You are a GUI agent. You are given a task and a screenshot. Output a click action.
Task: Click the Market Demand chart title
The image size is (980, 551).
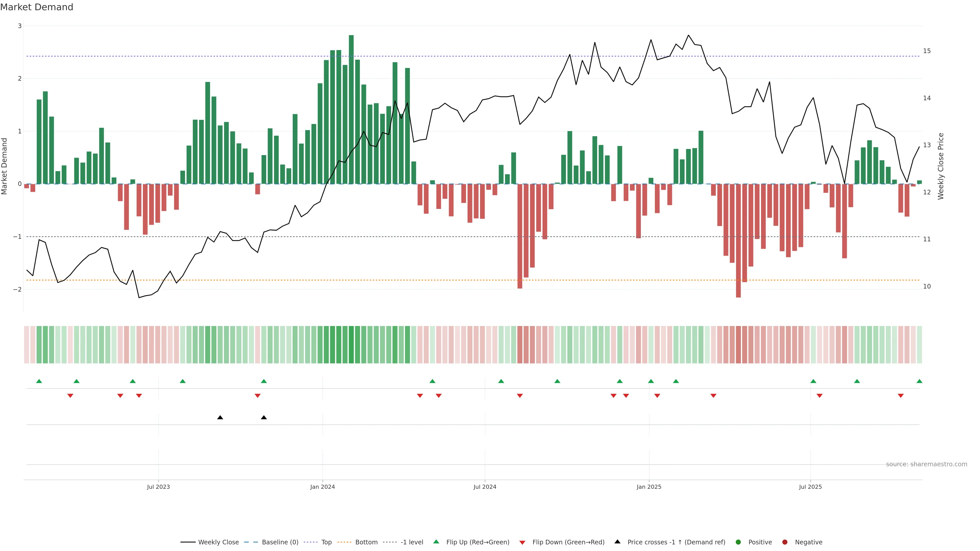(36, 7)
